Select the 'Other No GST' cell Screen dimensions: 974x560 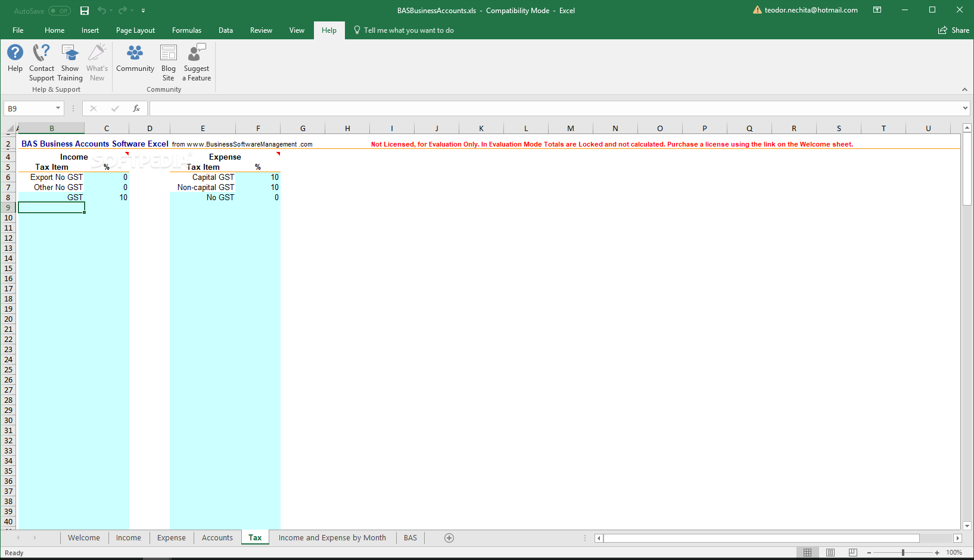51,188
